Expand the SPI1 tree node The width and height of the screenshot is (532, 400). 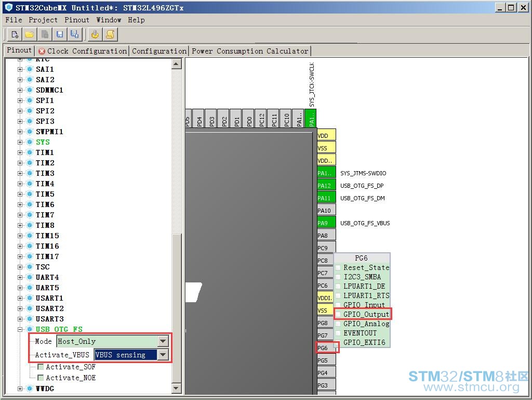pyautogui.click(x=20, y=100)
